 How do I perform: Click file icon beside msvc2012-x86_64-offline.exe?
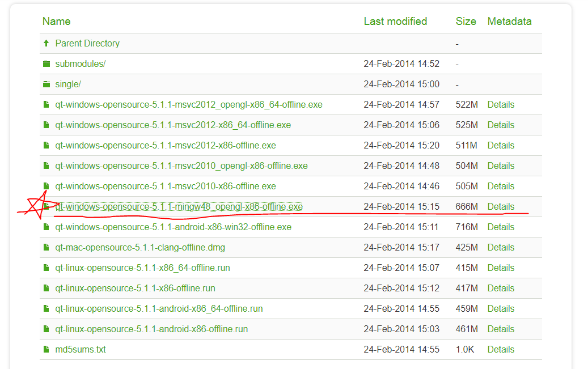[46, 125]
